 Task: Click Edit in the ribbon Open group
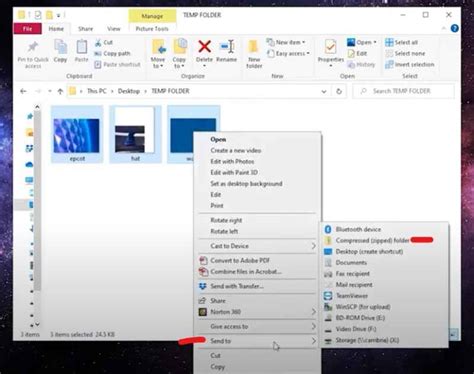tap(357, 53)
